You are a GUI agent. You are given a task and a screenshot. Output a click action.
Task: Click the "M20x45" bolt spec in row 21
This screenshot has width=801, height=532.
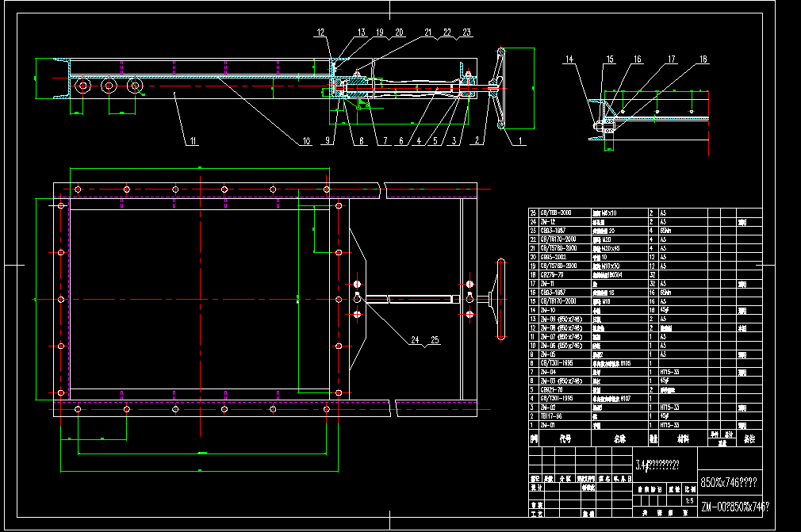coord(611,248)
